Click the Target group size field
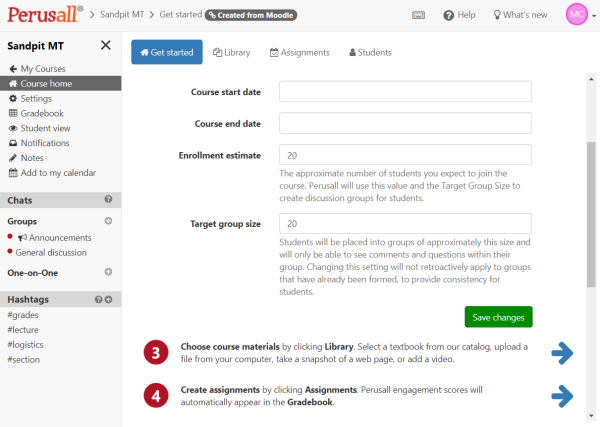 coord(405,223)
